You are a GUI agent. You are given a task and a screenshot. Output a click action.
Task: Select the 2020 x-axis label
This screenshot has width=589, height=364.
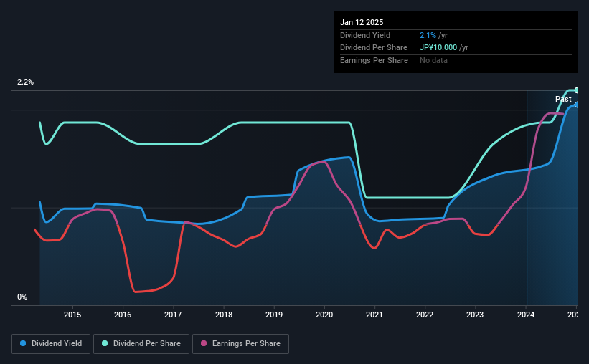[x=324, y=315]
